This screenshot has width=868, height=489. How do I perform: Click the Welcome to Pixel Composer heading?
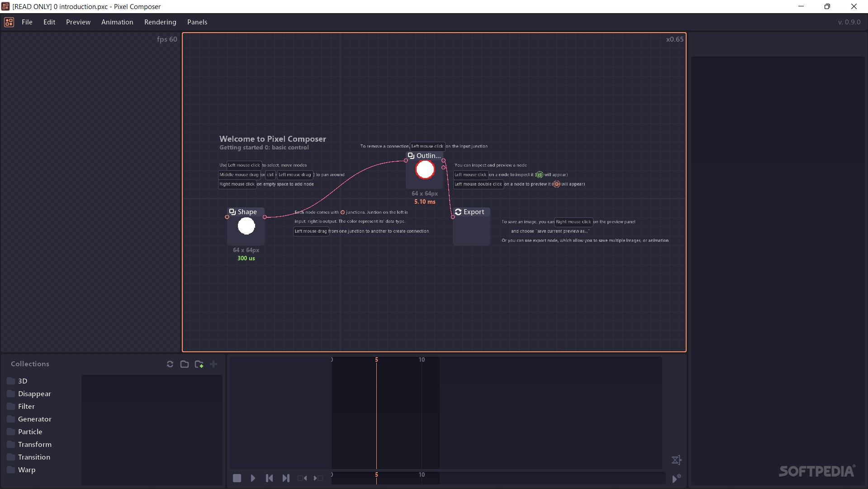click(x=273, y=139)
